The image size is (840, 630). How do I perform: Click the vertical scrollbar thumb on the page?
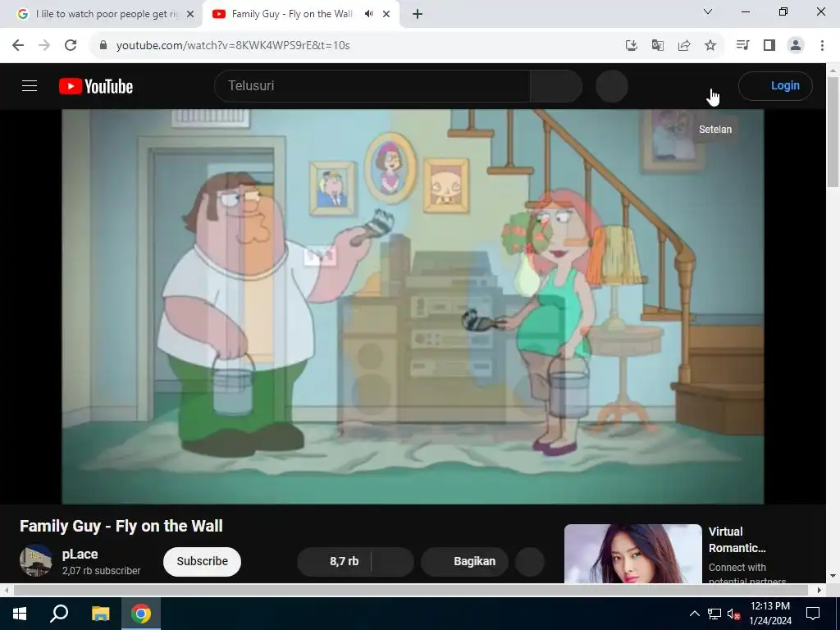click(833, 132)
